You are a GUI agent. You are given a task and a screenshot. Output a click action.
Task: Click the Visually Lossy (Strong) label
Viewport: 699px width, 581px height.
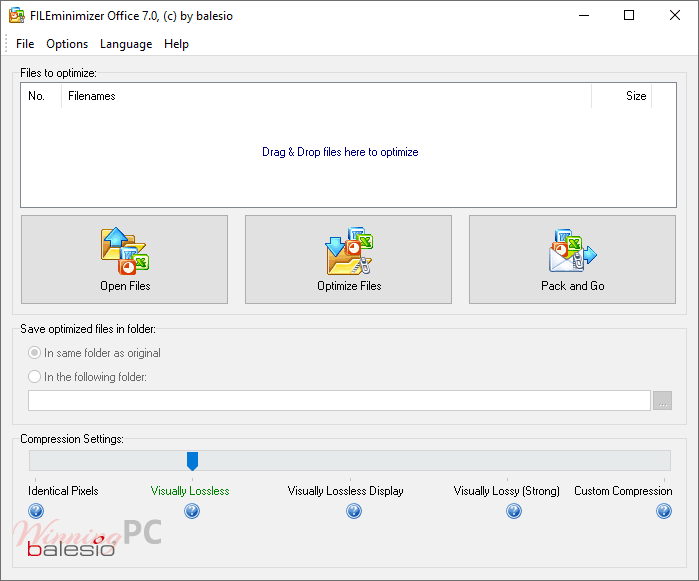[506, 491]
